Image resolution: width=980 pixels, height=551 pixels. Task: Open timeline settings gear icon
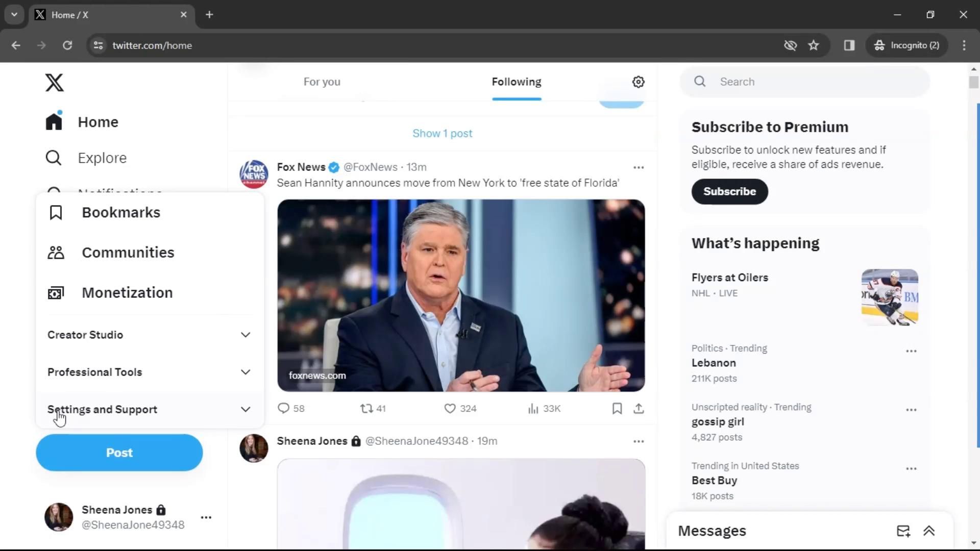pos(638,82)
